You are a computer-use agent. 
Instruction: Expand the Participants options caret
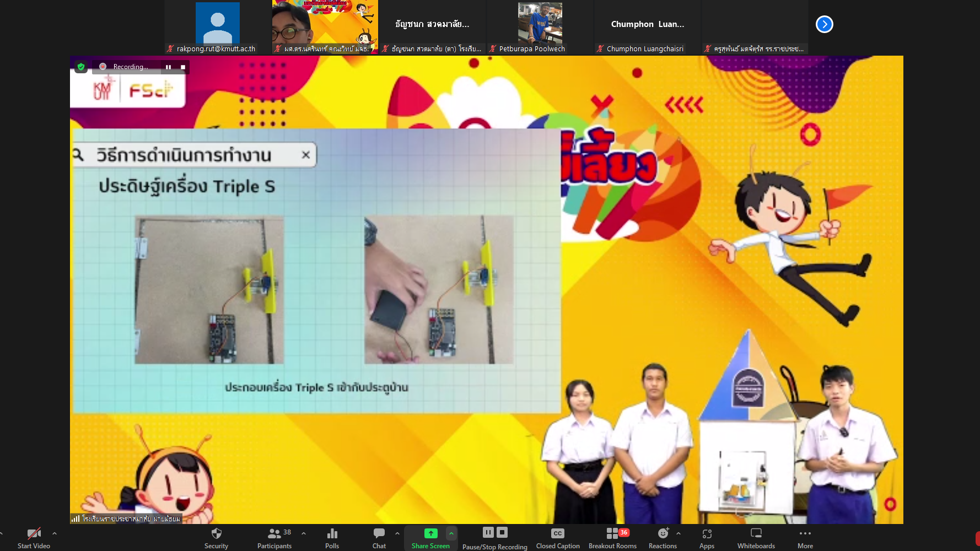[x=304, y=533]
